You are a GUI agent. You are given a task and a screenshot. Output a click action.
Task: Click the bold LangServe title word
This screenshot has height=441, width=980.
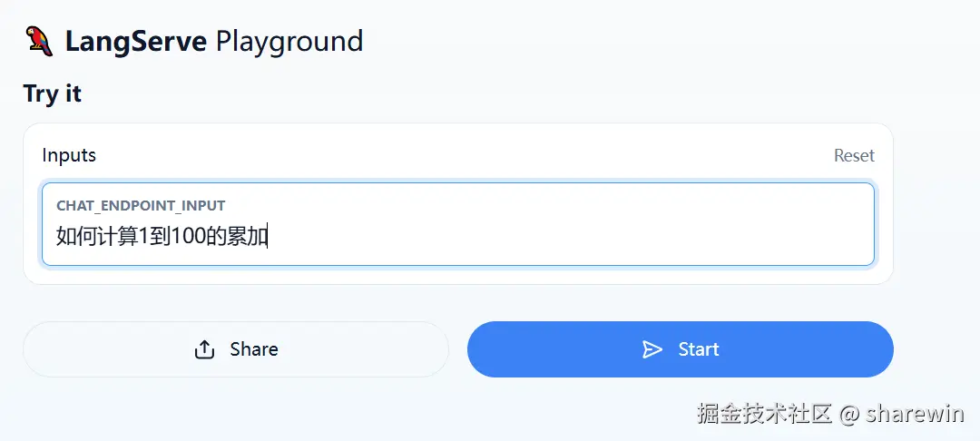136,41
